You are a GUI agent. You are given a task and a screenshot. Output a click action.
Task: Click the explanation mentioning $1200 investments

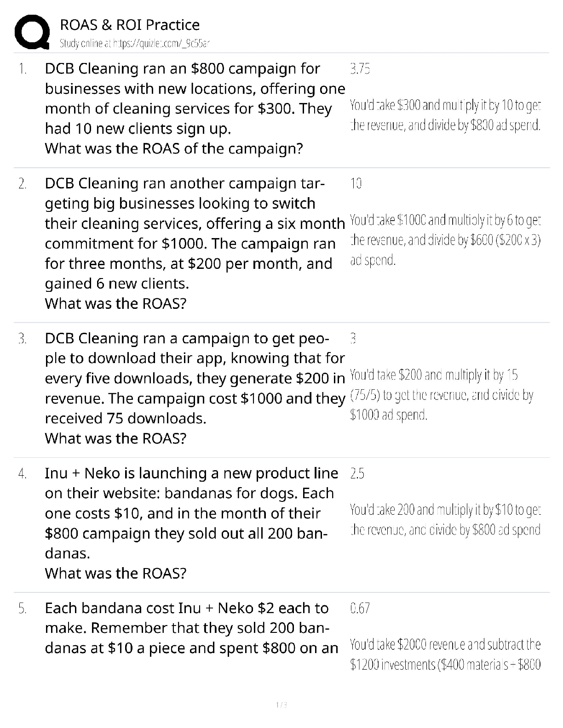pos(445,654)
